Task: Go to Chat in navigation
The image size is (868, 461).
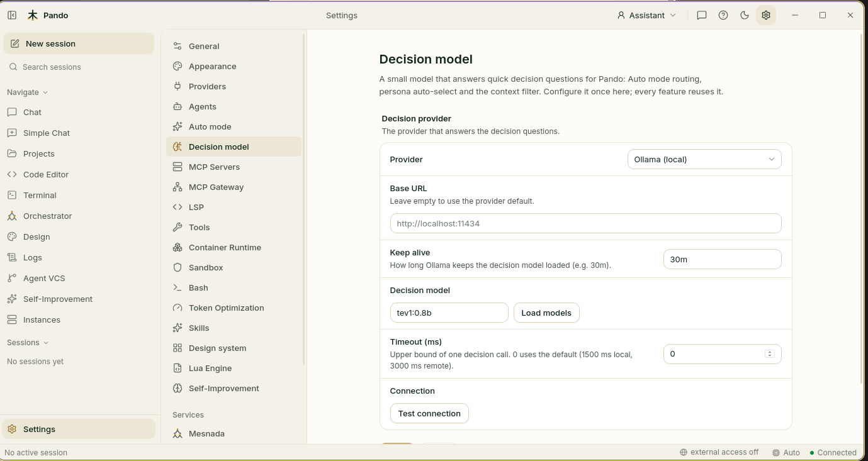Action: click(79, 112)
